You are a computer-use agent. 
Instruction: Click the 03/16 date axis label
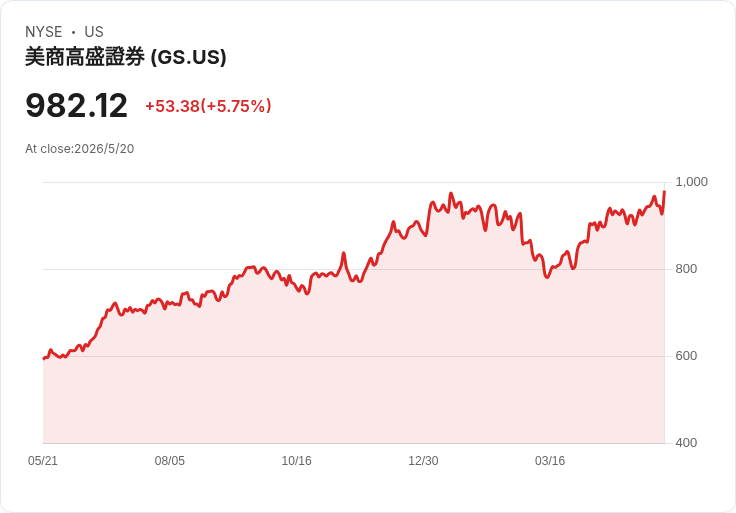coord(550,461)
